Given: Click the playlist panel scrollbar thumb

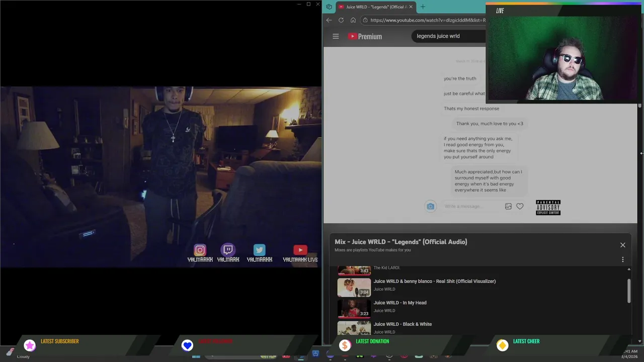Looking at the screenshot, I should (x=629, y=291).
